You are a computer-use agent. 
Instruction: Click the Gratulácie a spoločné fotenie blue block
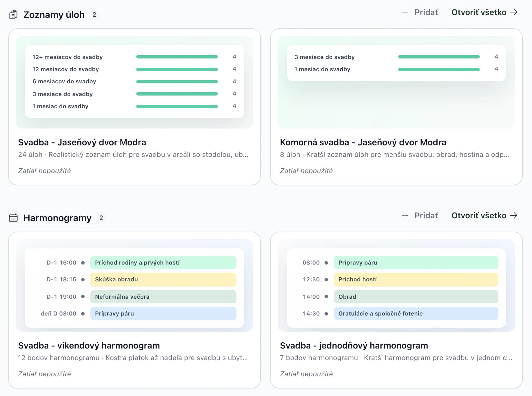[x=416, y=313]
